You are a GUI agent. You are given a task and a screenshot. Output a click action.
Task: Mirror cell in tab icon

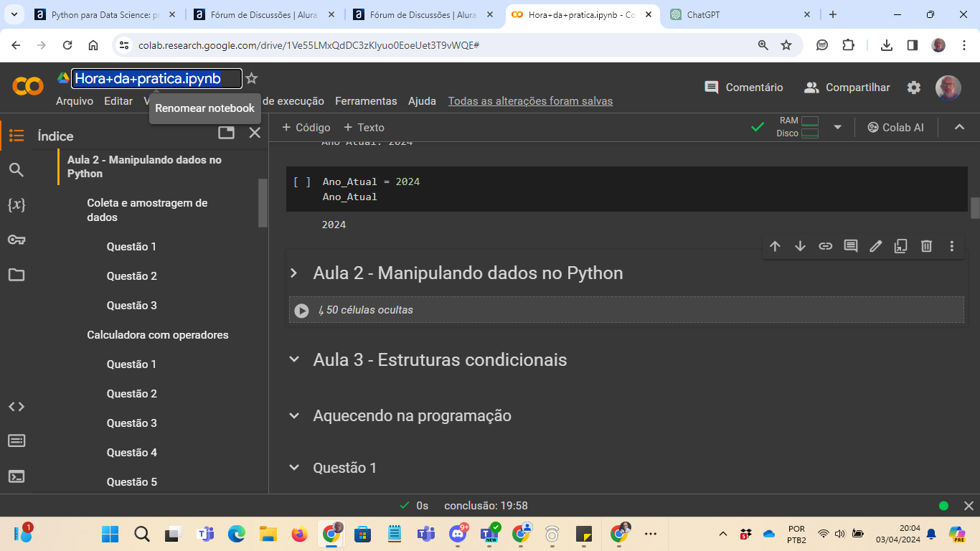pos(901,246)
